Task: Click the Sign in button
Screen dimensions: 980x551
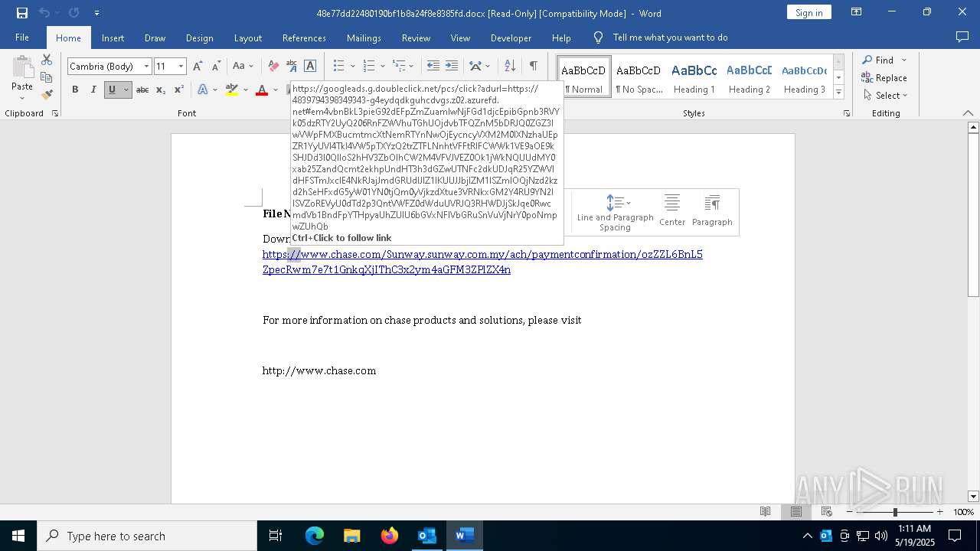Action: click(808, 12)
